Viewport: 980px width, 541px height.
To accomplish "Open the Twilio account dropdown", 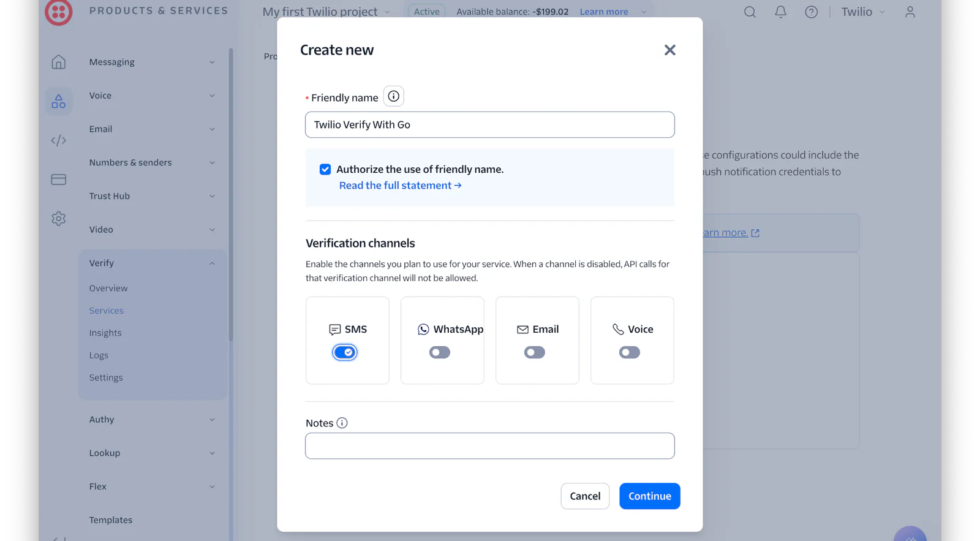I will point(862,12).
